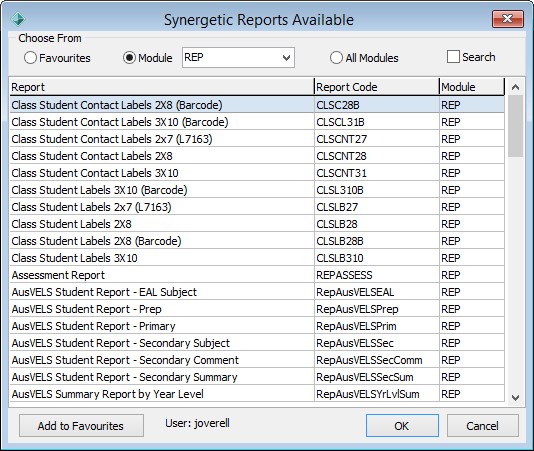Click the scrollbar down arrow
Image resolution: width=534 pixels, height=451 pixels.
[x=515, y=397]
